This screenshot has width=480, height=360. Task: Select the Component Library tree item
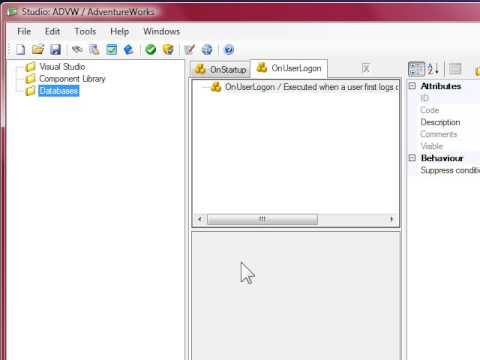tap(72, 79)
